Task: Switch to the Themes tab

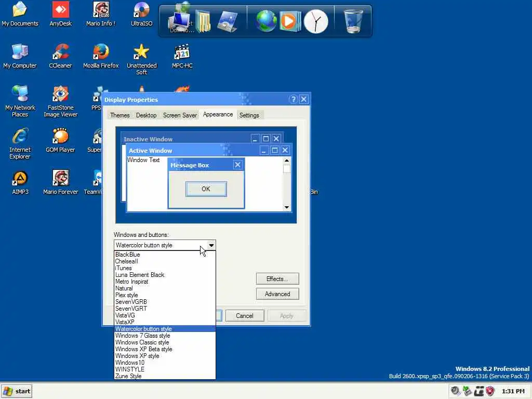Action: (x=120, y=115)
